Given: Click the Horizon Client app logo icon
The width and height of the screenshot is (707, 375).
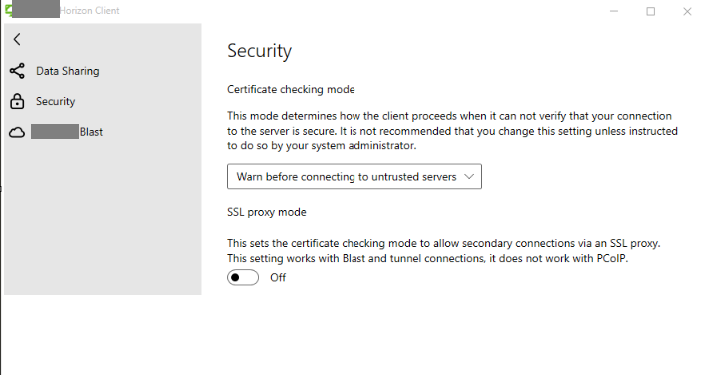Looking at the screenshot, I should [x=8, y=10].
